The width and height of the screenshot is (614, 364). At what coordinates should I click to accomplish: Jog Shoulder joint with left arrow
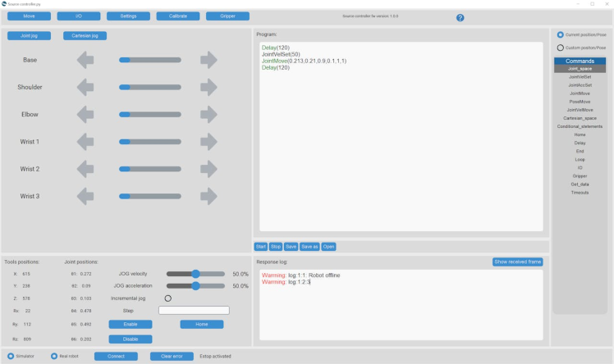[85, 87]
